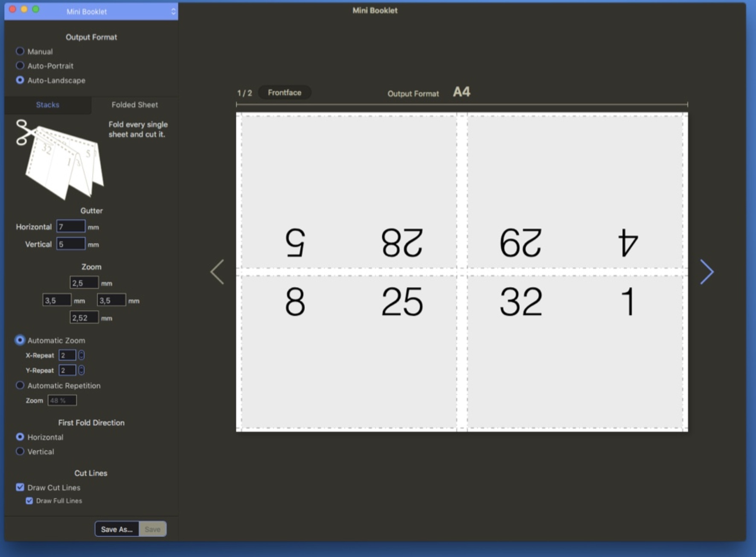This screenshot has height=557, width=756.
Task: Set first fold direction to Vertical
Action: coord(20,451)
